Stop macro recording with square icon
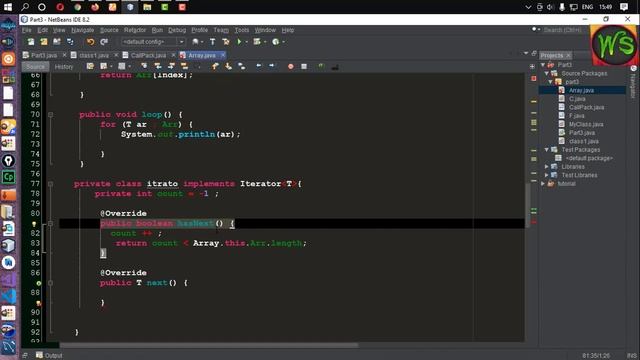The height and width of the screenshot is (360, 640). click(304, 66)
